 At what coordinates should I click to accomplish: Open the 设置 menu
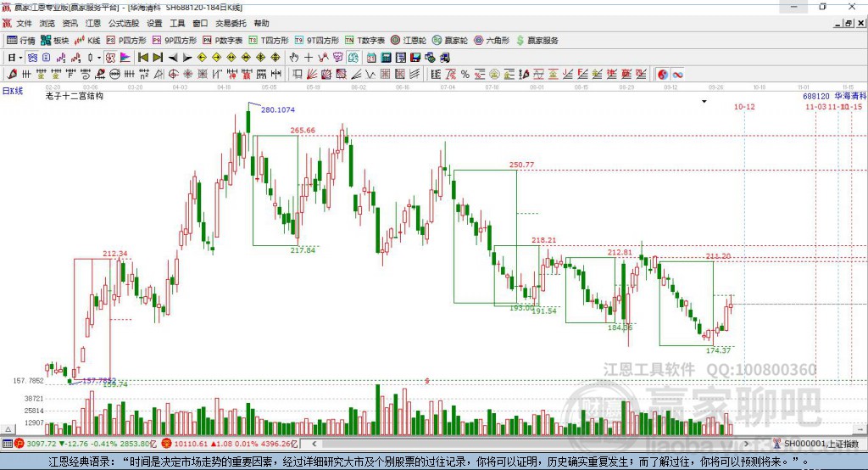pyautogui.click(x=154, y=23)
